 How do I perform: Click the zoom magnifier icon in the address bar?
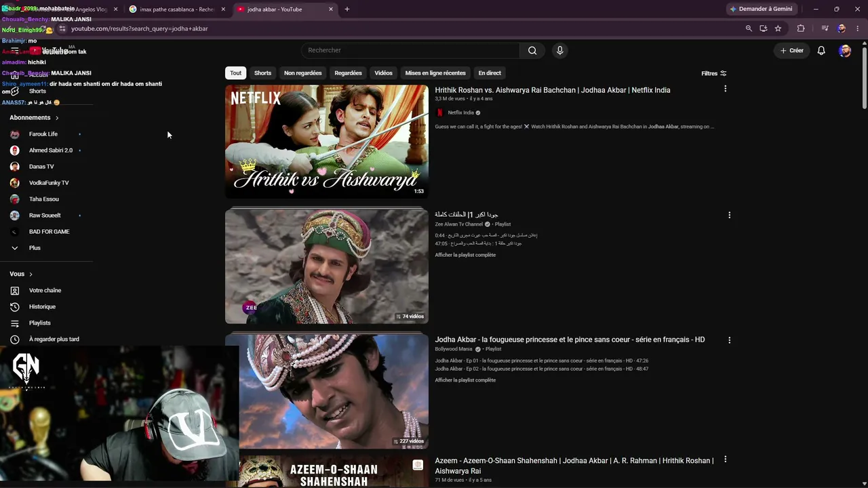(749, 28)
